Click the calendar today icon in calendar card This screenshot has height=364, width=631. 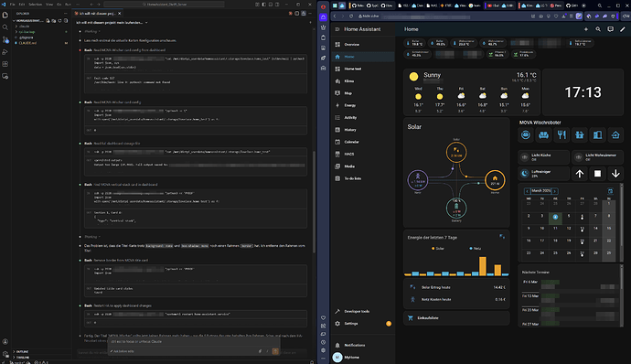611,191
